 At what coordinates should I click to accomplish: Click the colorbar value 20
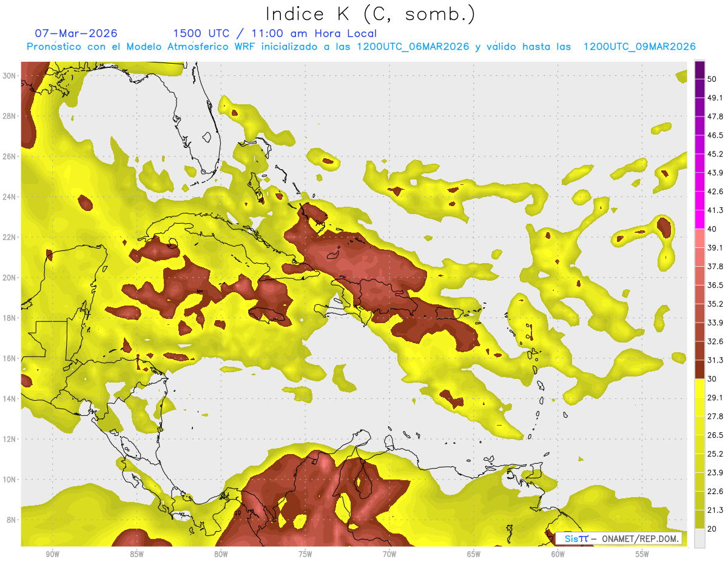coord(712,529)
